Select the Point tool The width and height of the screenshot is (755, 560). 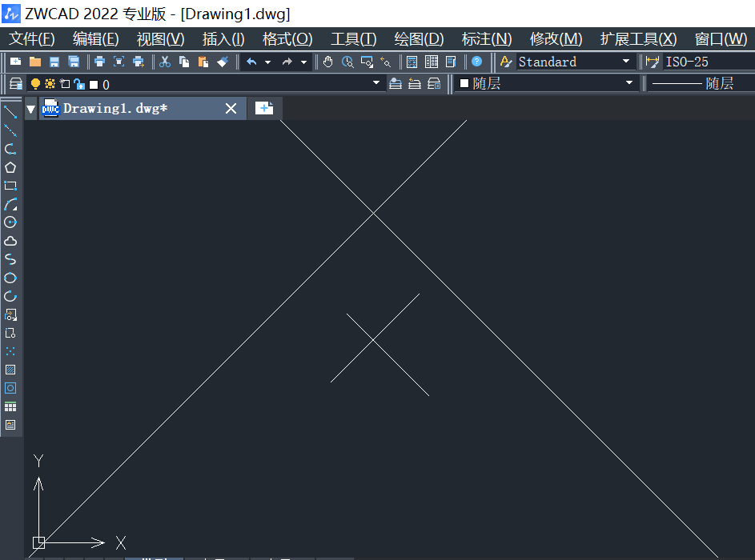(x=10, y=351)
